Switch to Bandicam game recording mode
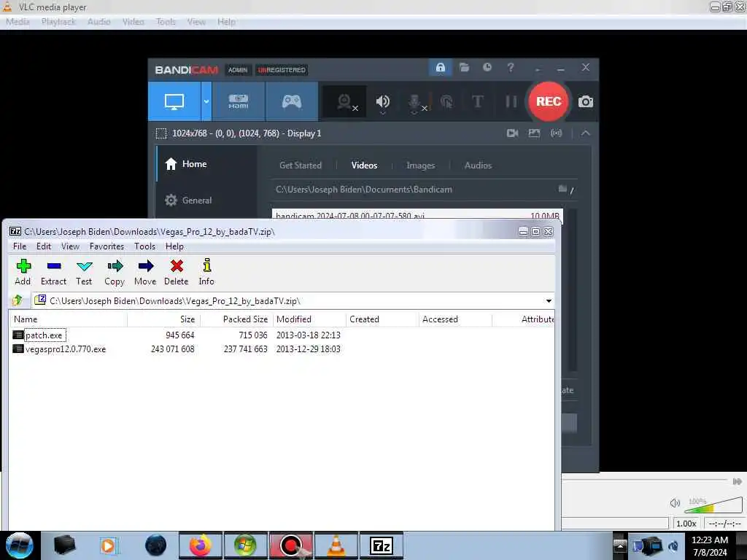This screenshot has height=560, width=747. [x=292, y=101]
